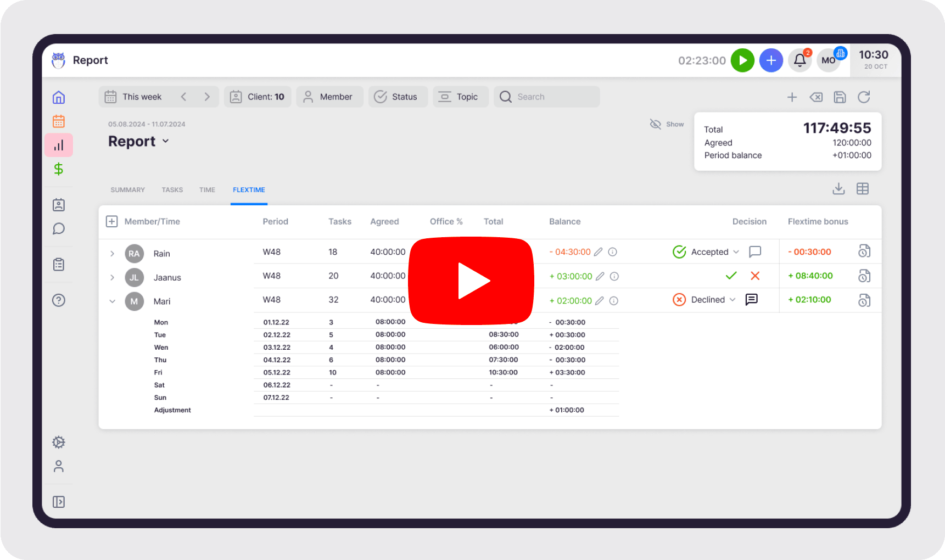
Task: Switch to the SUMMARY tab
Action: (128, 190)
